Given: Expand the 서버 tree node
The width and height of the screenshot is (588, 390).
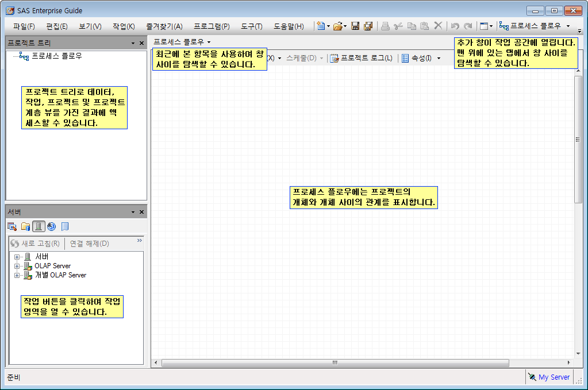Looking at the screenshot, I should click(17, 257).
